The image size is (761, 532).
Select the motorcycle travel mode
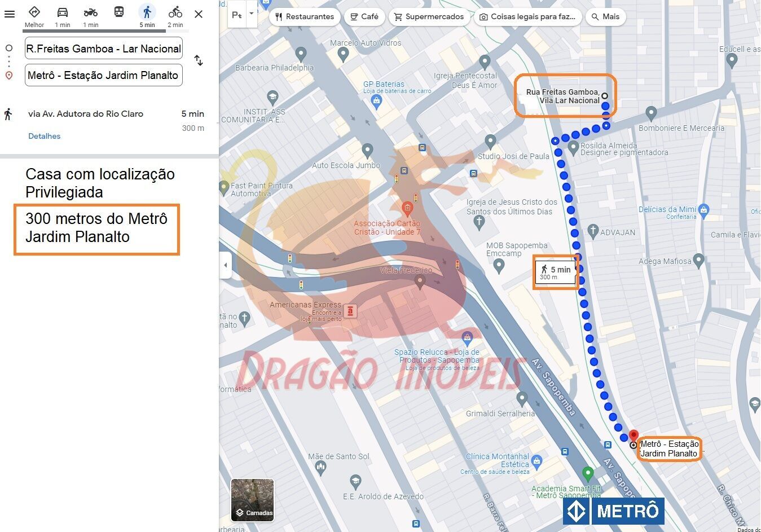(x=90, y=12)
